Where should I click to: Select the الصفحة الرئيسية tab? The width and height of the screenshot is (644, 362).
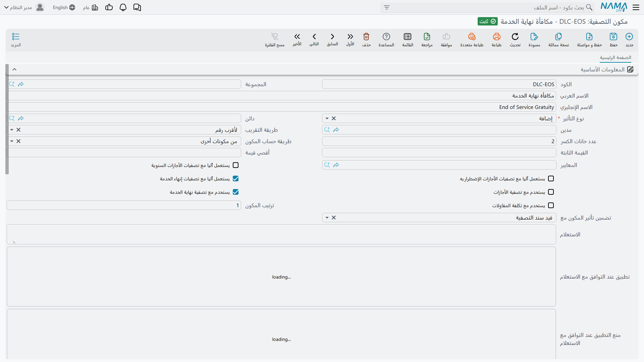(615, 58)
